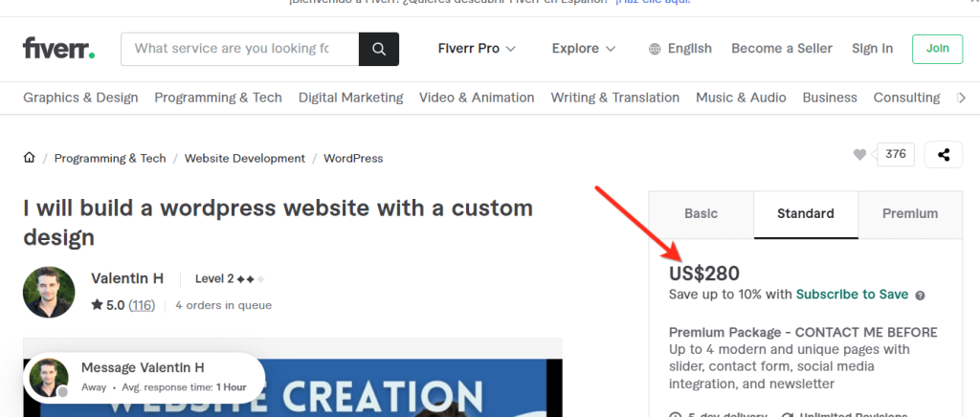
Task: Click the Fiverr logo
Action: (x=58, y=49)
